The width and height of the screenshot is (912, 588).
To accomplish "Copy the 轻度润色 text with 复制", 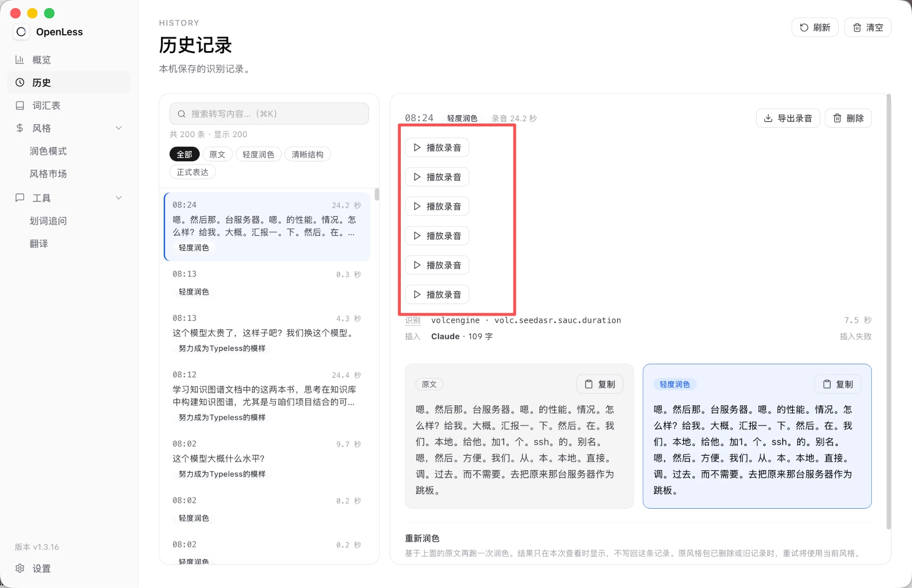I will pos(838,384).
